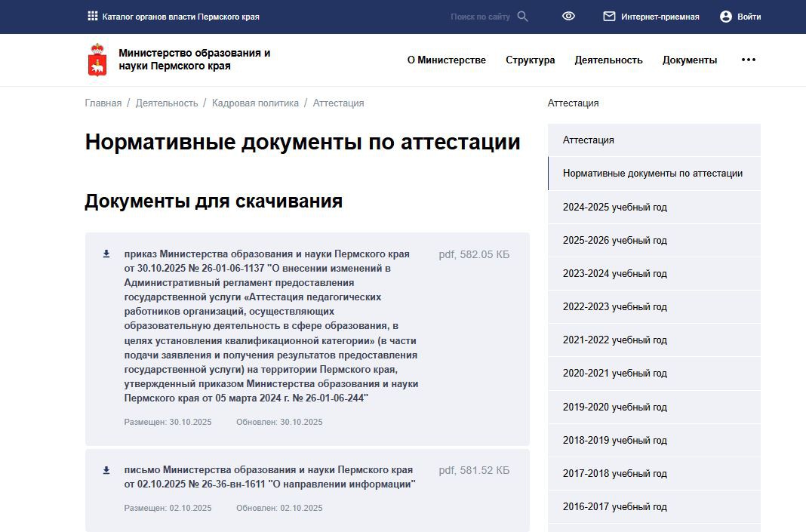Screen dimensions: 806x532
Task: Open the catalog grid icon for government bodies
Action: tap(92, 15)
